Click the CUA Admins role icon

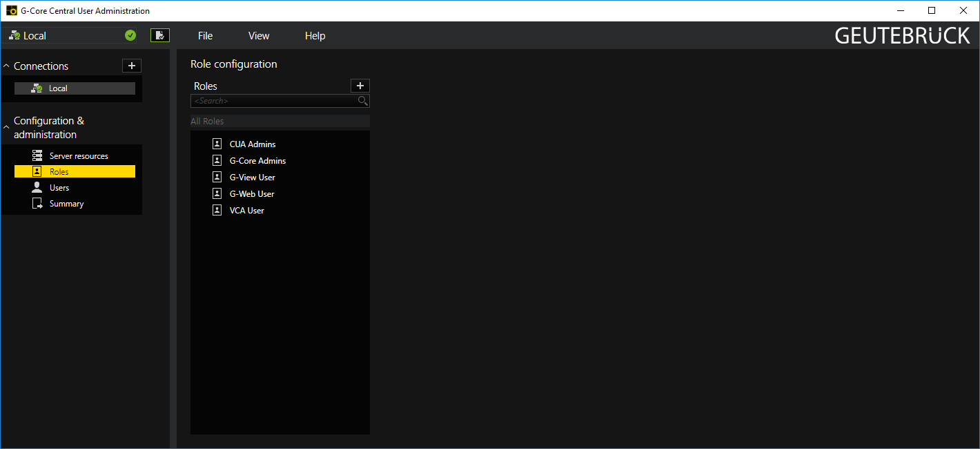click(x=217, y=144)
